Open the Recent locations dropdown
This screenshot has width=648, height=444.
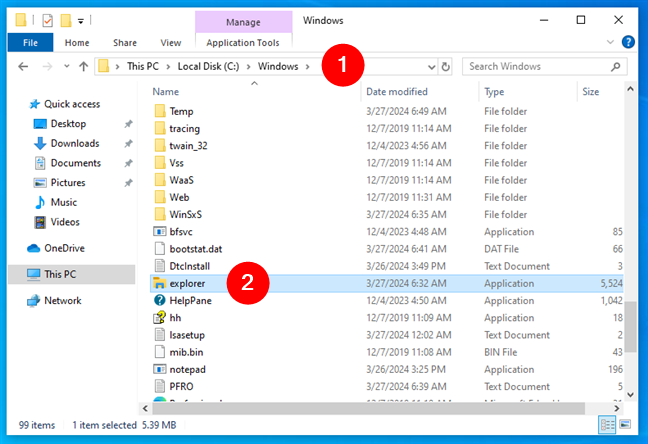pyautogui.click(x=67, y=66)
